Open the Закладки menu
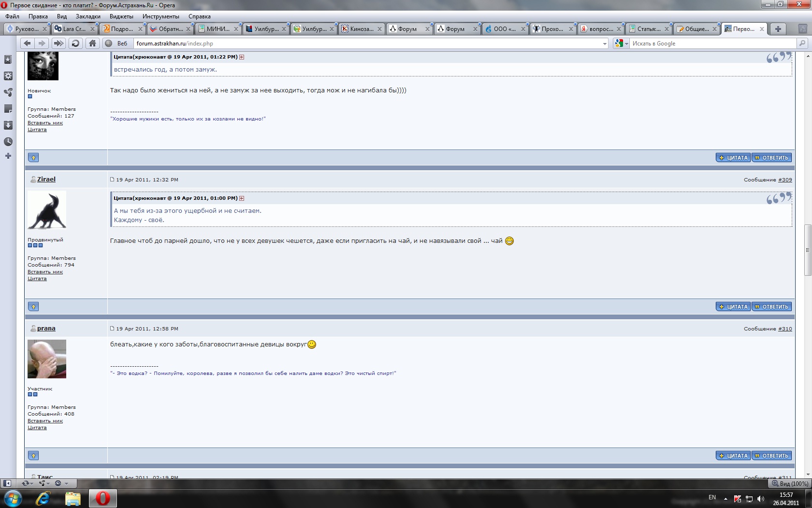Screen dimensions: 812x508 tap(88, 16)
